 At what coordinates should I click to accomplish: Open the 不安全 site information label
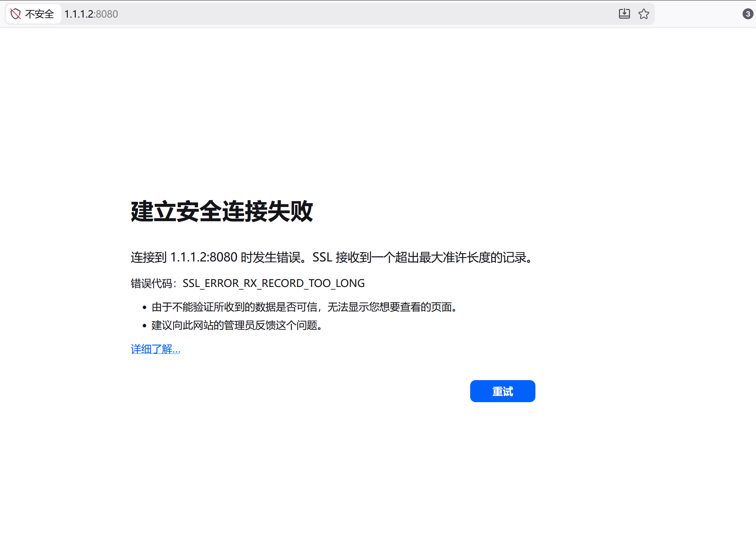coord(39,14)
